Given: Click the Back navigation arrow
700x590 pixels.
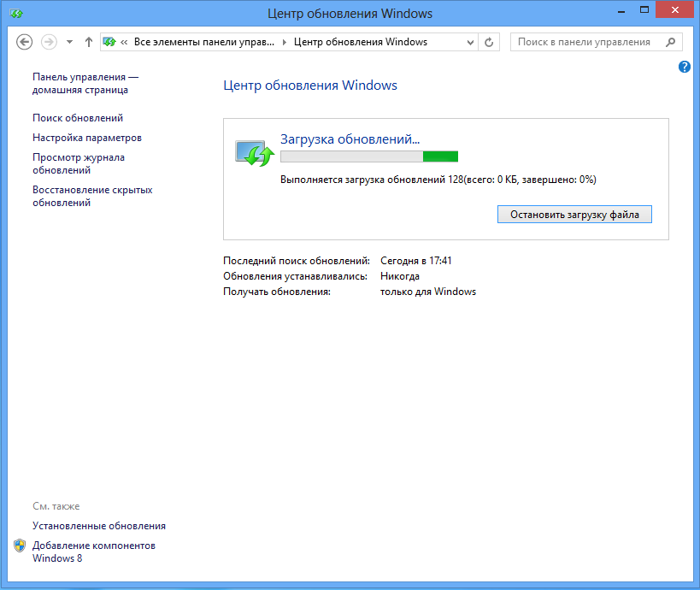Looking at the screenshot, I should pyautogui.click(x=25, y=42).
